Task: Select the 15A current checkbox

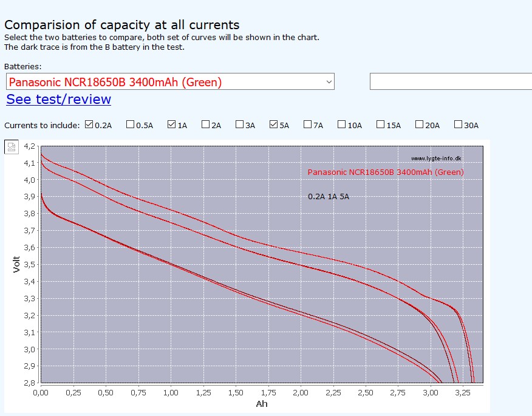Action: coord(380,124)
